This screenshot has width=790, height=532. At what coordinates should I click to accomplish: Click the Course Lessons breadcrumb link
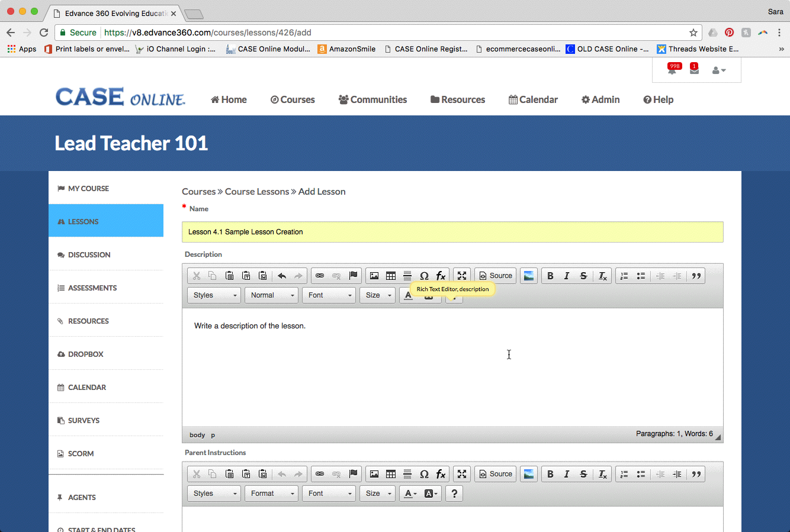[x=257, y=192]
